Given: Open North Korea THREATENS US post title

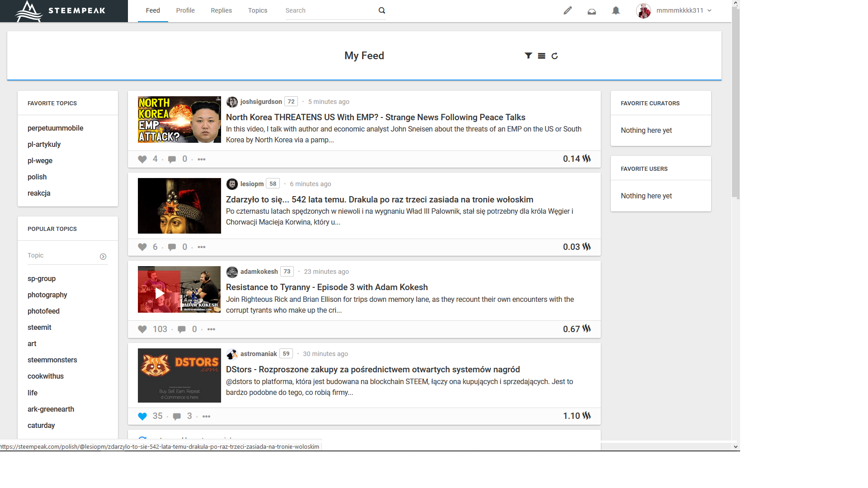Looking at the screenshot, I should 376,117.
